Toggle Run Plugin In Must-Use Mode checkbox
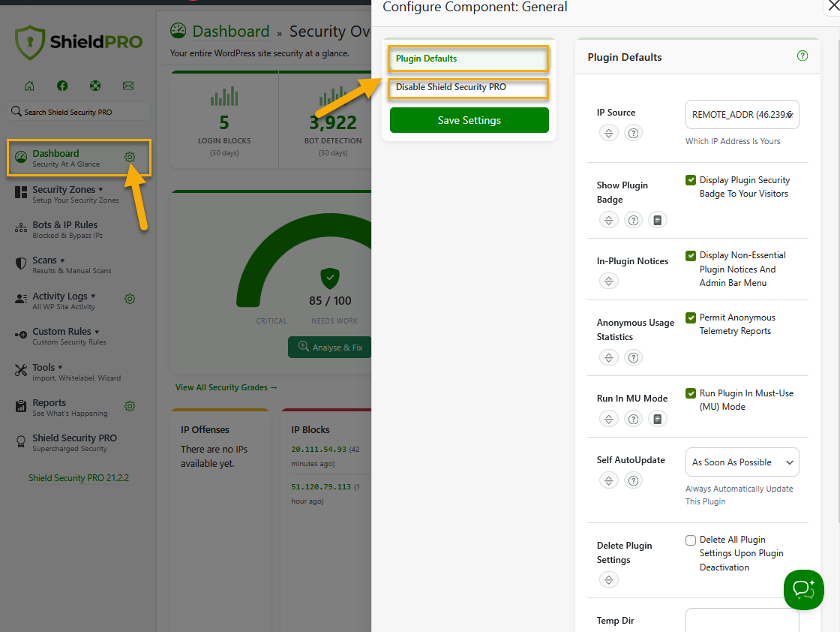The height and width of the screenshot is (632, 840). tap(691, 393)
